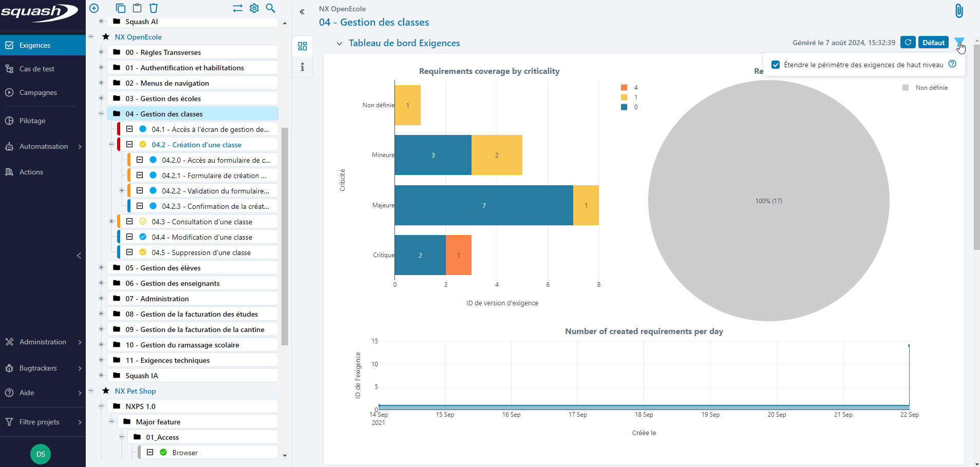Click the copy icon in tree toolbar

pyautogui.click(x=121, y=8)
